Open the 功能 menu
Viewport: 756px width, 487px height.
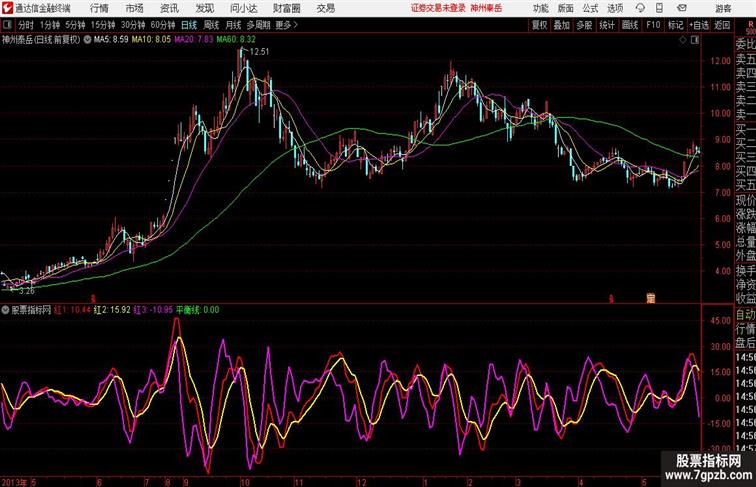click(x=540, y=8)
